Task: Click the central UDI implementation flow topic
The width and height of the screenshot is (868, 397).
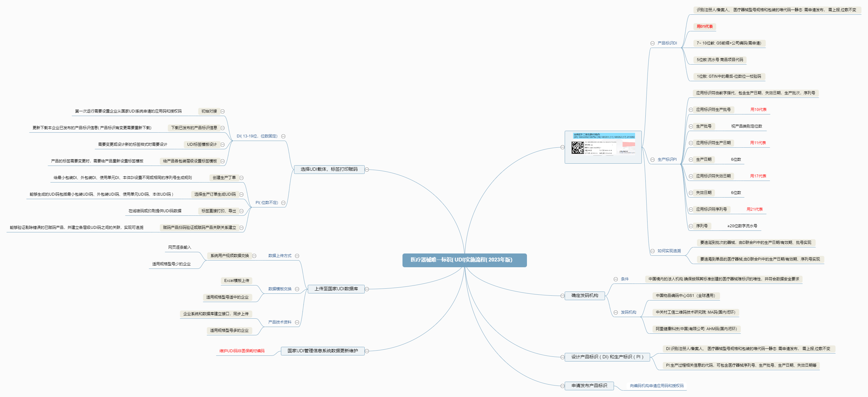Action: (x=464, y=260)
